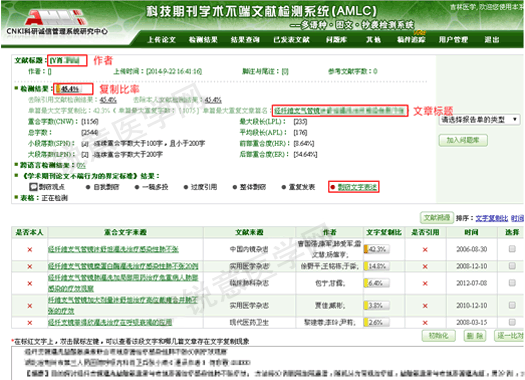Click the 删除 button
The height and width of the screenshot is (380, 525).
(475, 335)
